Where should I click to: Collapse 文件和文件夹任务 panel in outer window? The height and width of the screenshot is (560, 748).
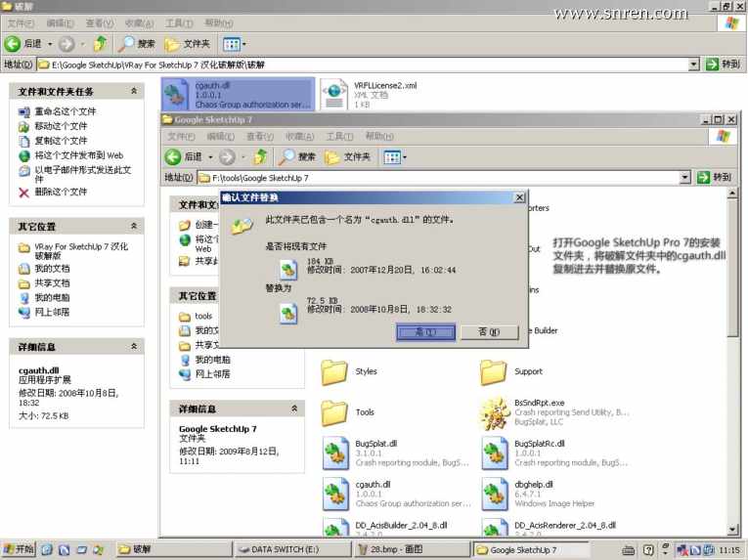pyautogui.click(x=134, y=91)
